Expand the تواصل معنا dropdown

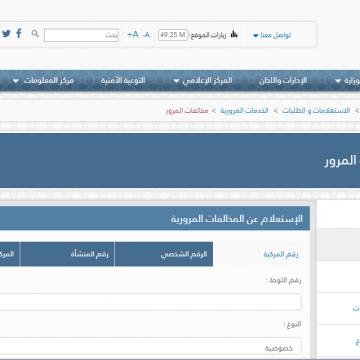tap(272, 35)
